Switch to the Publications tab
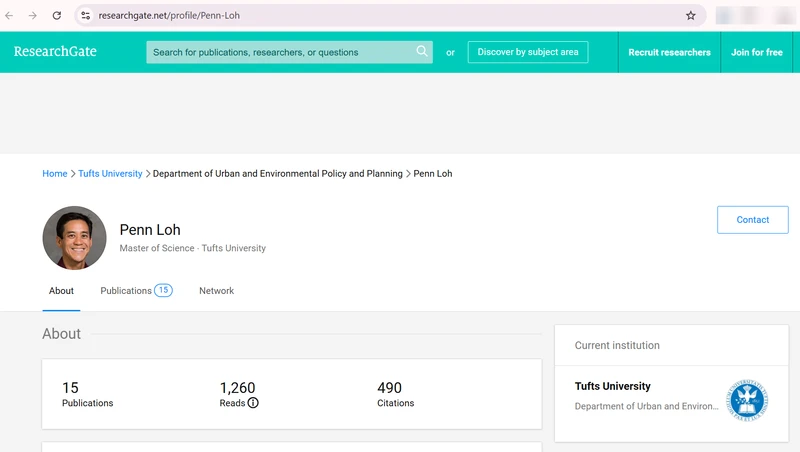This screenshot has width=800, height=452. (126, 291)
